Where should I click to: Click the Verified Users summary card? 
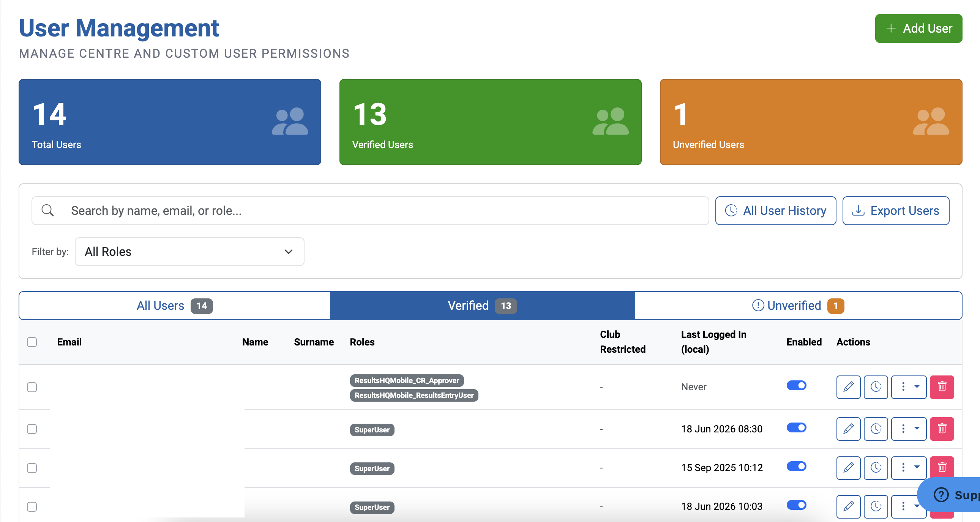(x=490, y=122)
